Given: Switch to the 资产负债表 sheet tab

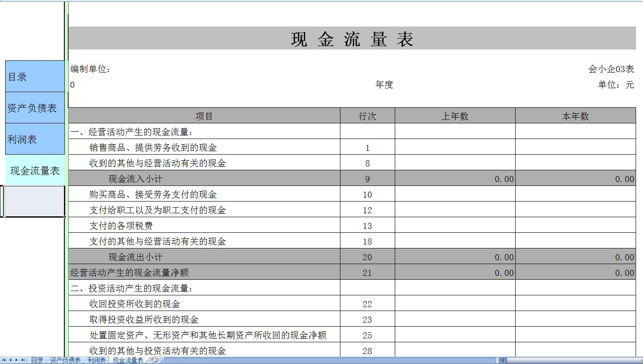Looking at the screenshot, I should [65, 360].
